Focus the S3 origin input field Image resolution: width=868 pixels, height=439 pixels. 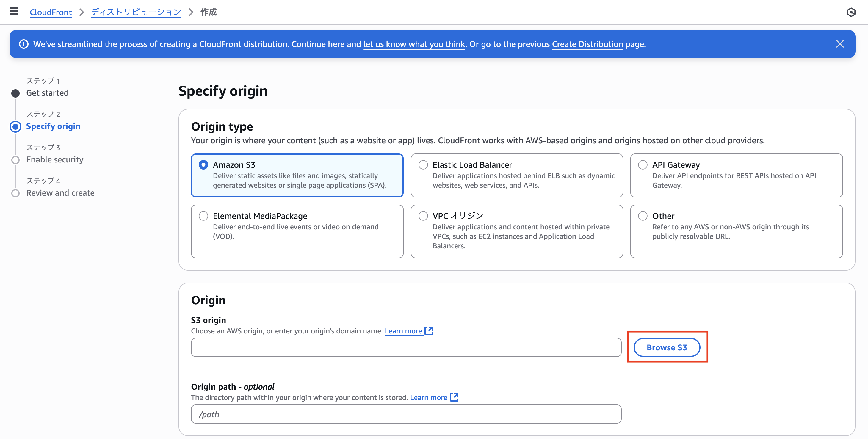click(x=406, y=347)
